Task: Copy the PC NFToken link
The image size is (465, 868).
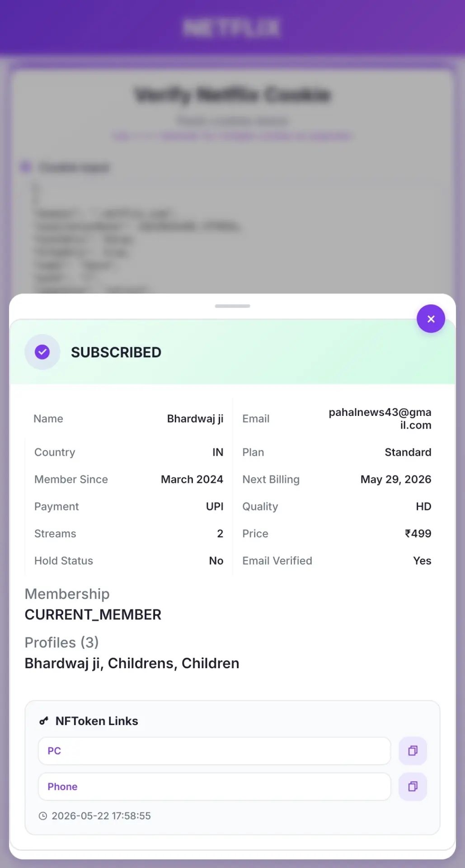Action: (x=413, y=751)
